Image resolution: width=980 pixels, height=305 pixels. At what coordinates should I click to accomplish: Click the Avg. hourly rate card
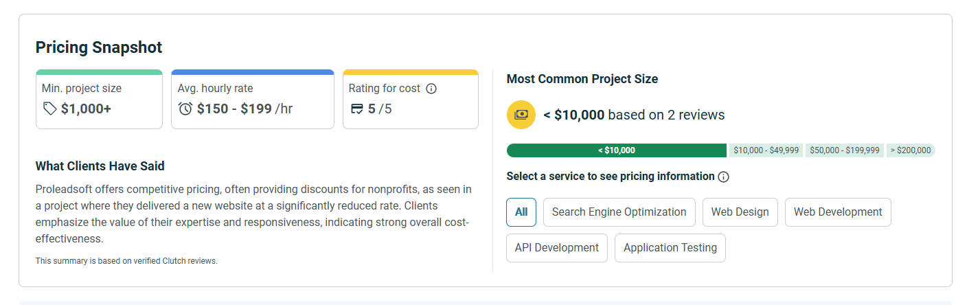252,100
